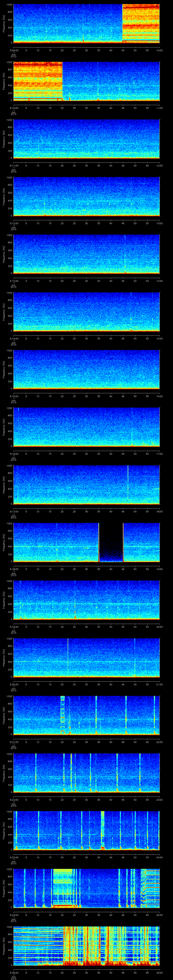Click the harmonic burst at 20 s in the 5:21:00 panel
The height and width of the screenshot is (980, 173).
63,715
